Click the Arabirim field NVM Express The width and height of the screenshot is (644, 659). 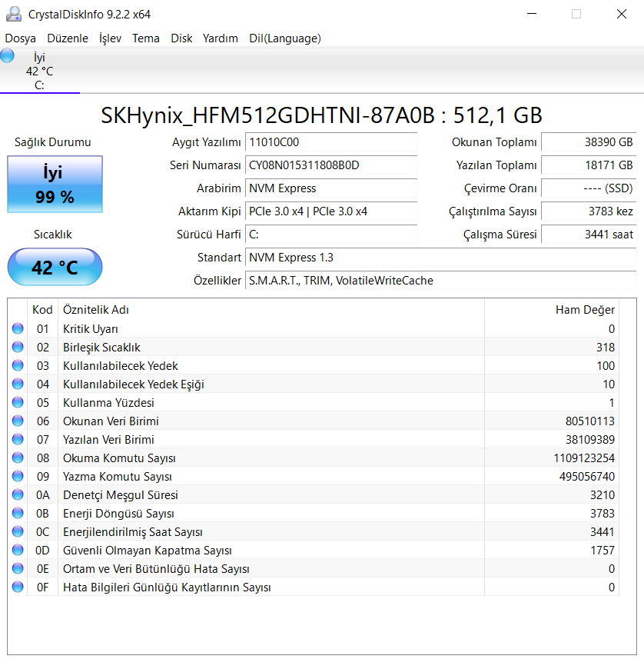pos(331,188)
